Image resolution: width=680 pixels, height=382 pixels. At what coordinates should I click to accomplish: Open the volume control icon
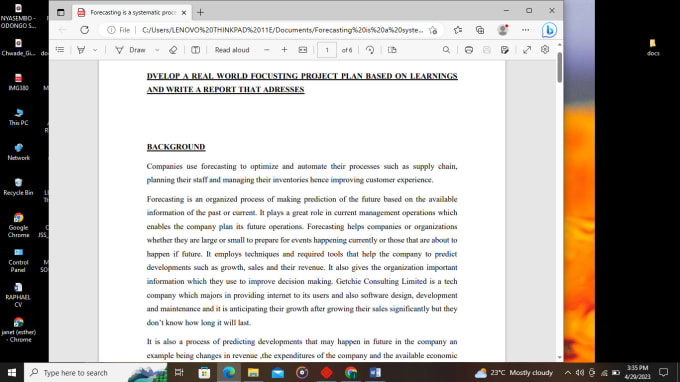(x=579, y=372)
